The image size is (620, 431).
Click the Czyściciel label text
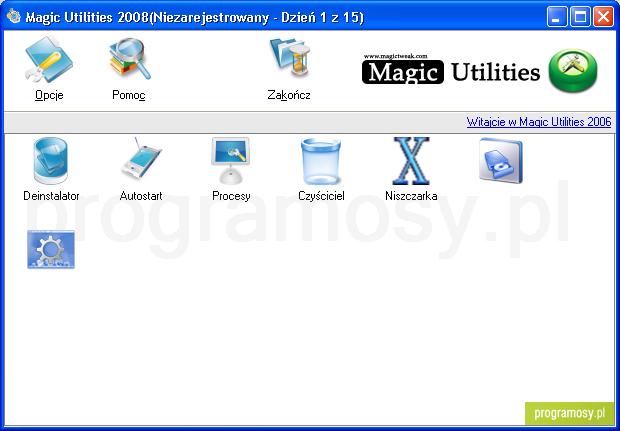pos(321,196)
